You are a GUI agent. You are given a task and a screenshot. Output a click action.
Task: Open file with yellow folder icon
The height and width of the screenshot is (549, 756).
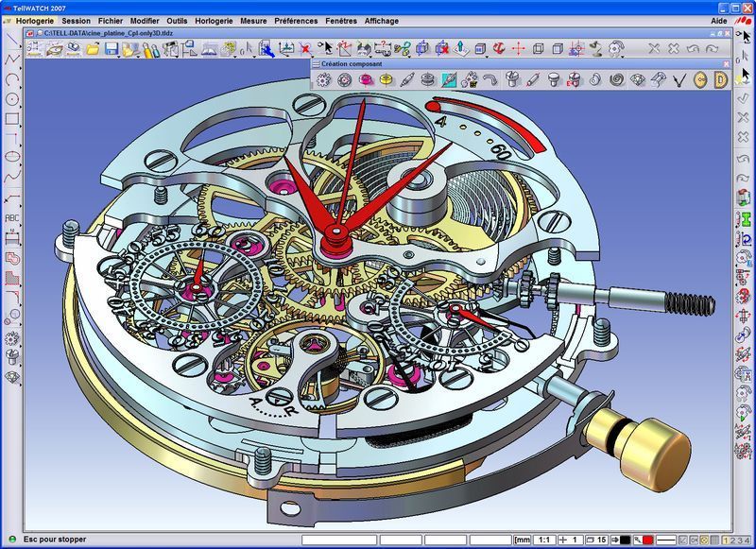click(x=93, y=49)
